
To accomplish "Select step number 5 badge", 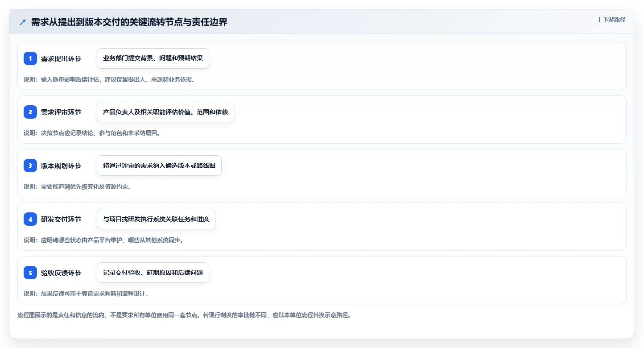I will pyautogui.click(x=30, y=273).
